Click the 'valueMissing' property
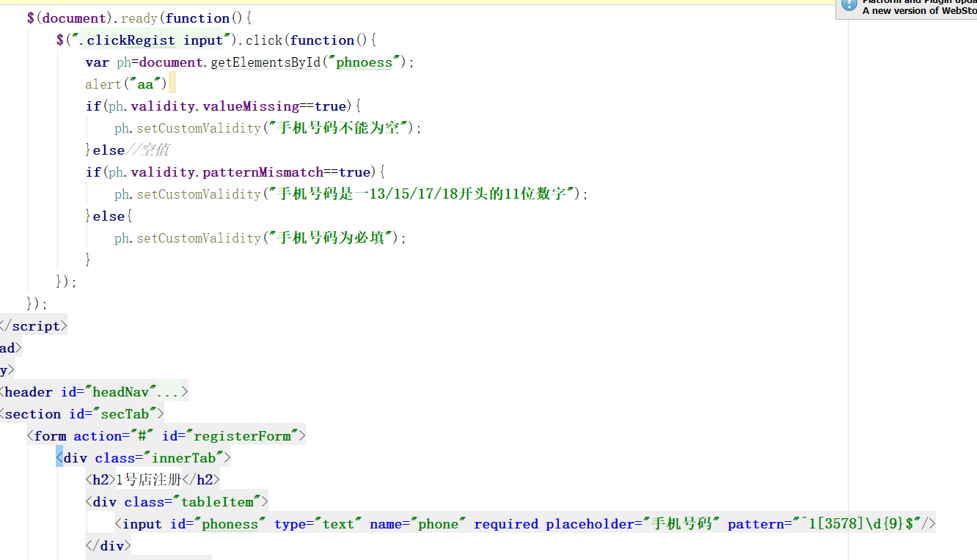 point(251,106)
